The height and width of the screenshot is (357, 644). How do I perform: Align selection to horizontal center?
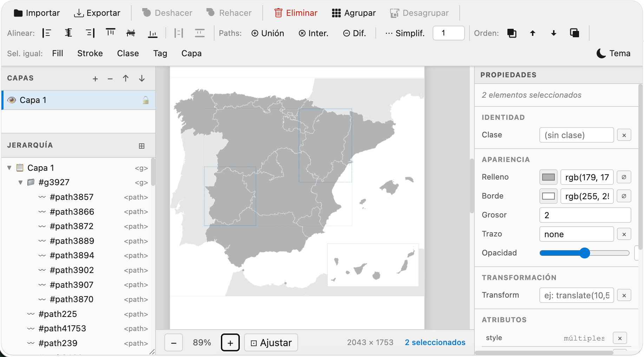pyautogui.click(x=68, y=33)
